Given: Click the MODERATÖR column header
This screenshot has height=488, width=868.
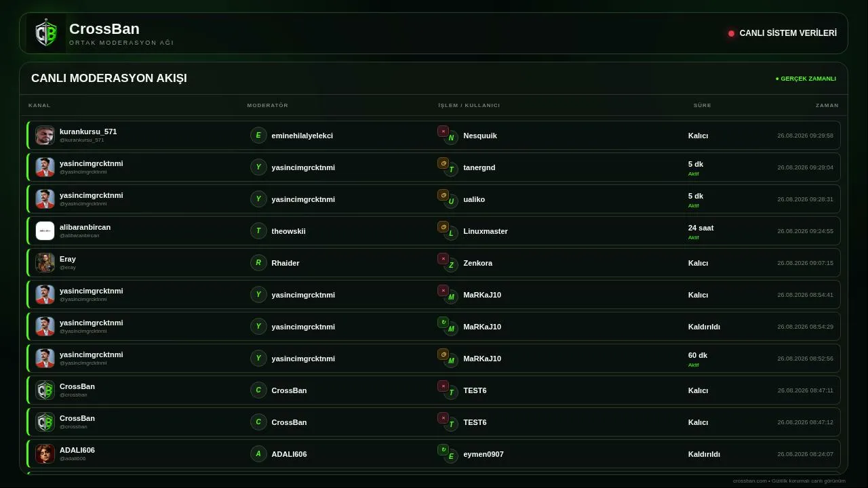Looking at the screenshot, I should click(268, 105).
